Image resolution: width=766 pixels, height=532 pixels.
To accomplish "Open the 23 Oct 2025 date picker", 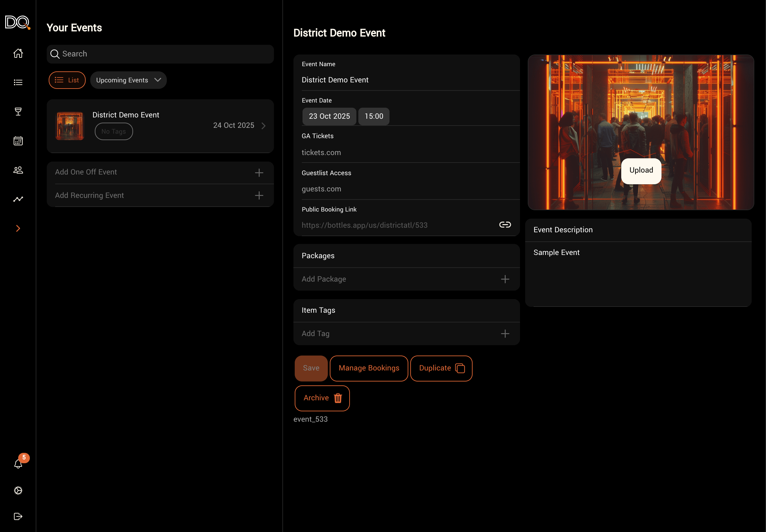I will click(329, 116).
